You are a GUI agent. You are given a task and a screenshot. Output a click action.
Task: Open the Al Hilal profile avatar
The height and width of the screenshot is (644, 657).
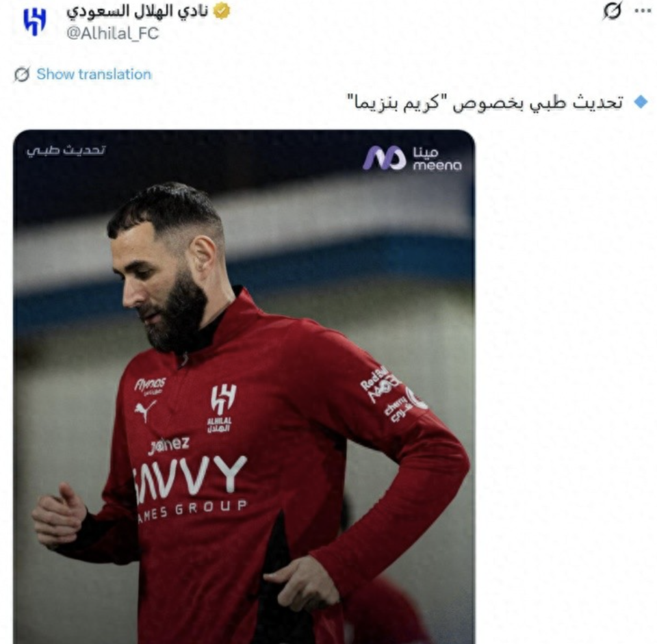click(34, 21)
